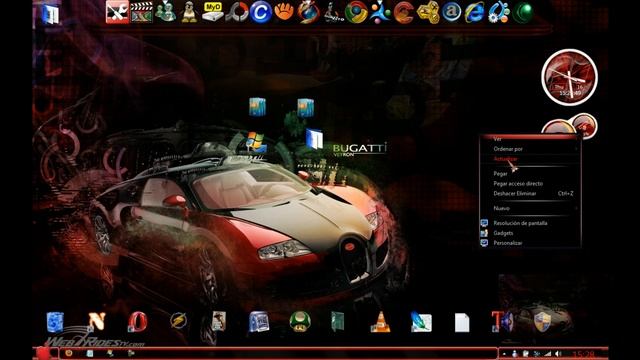
Task: Open the yellow MyD drive icon
Action: [x=213, y=12]
